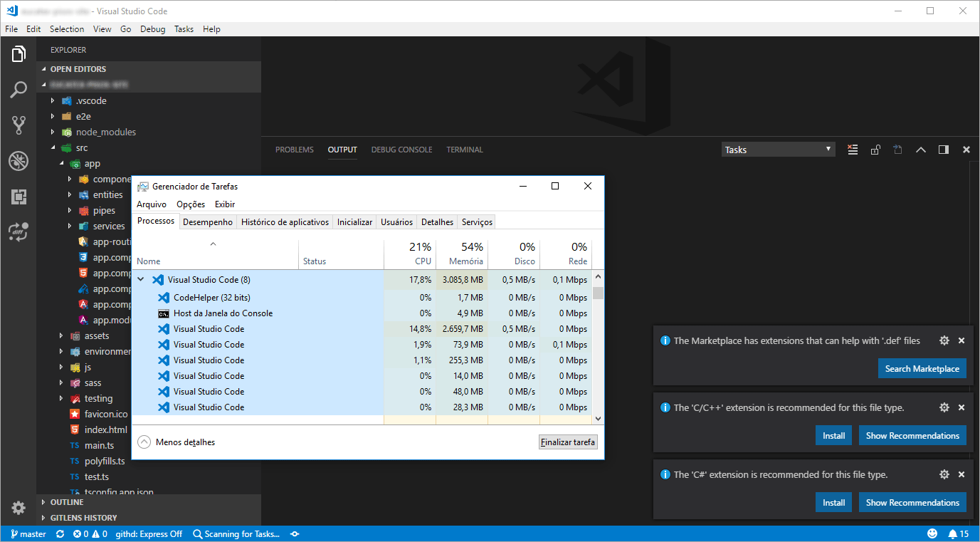Screen dimensions: 980x542
Task: Open the errors and warnings count in status bar
Action: pyautogui.click(x=90, y=534)
